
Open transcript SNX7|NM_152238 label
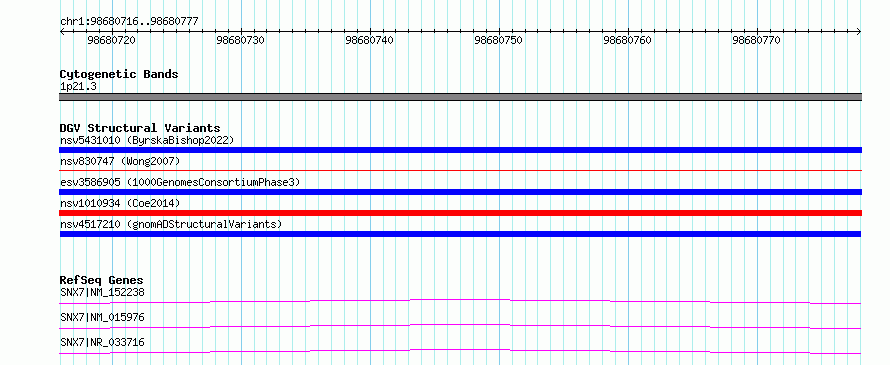tap(102, 293)
